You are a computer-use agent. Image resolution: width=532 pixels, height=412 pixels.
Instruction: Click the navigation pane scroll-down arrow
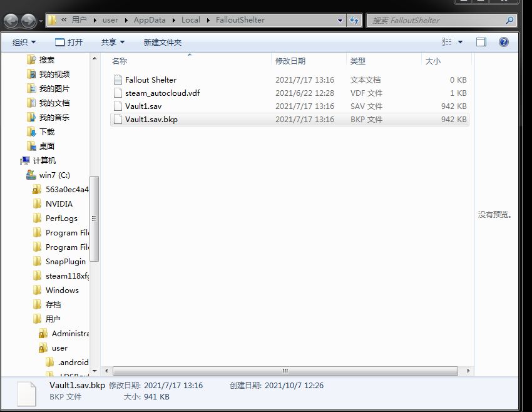[x=95, y=371]
